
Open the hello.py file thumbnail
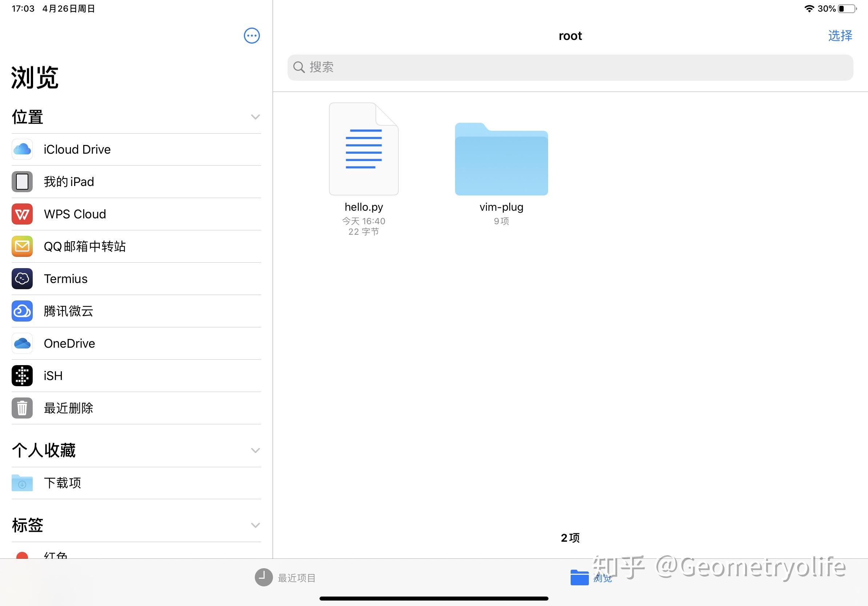point(364,149)
